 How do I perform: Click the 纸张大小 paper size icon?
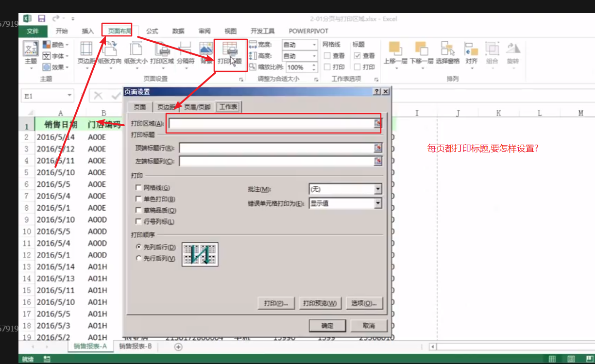pos(136,49)
